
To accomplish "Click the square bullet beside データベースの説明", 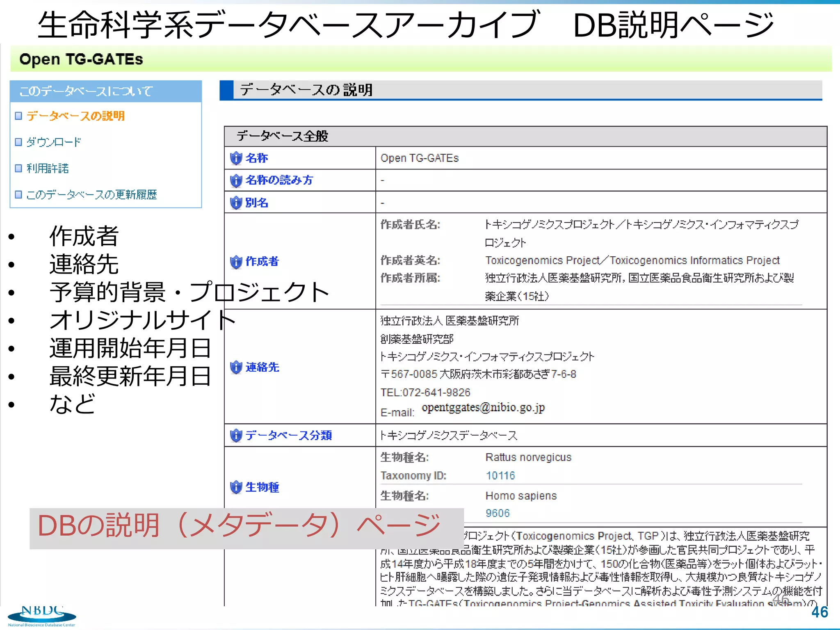I will click(18, 116).
